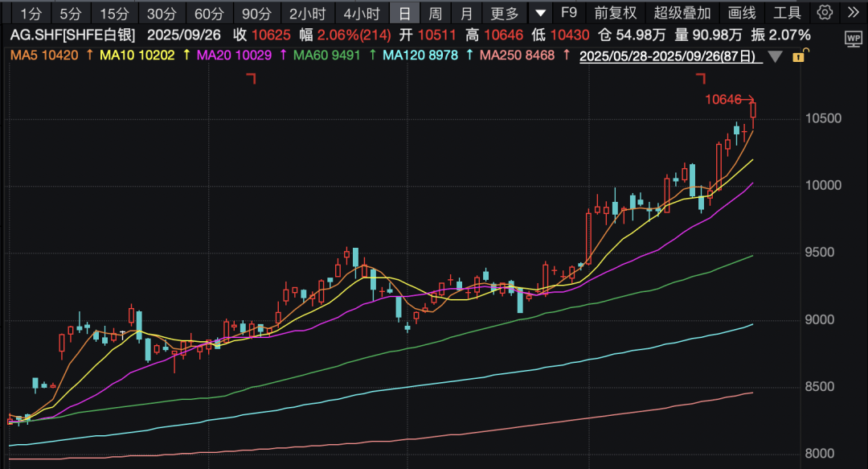
Task: Click the F9 button
Action: coord(568,12)
